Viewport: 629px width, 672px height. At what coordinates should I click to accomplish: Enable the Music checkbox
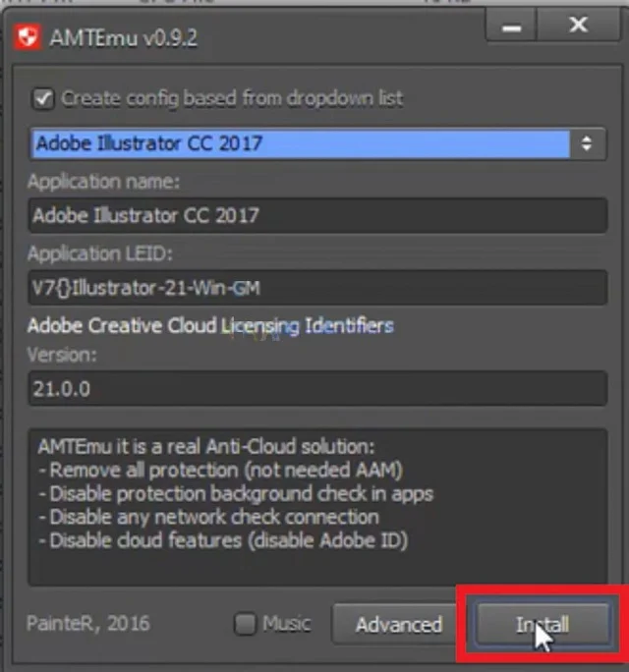click(x=246, y=624)
